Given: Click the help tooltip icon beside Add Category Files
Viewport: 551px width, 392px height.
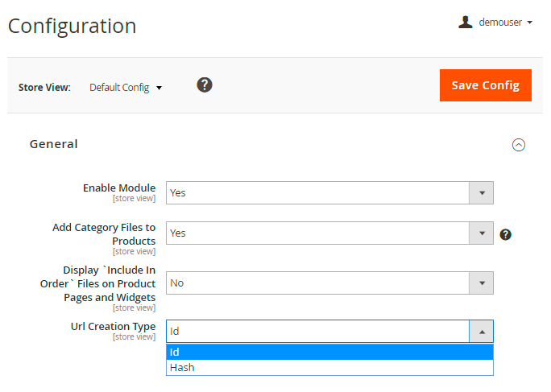Looking at the screenshot, I should point(505,234).
